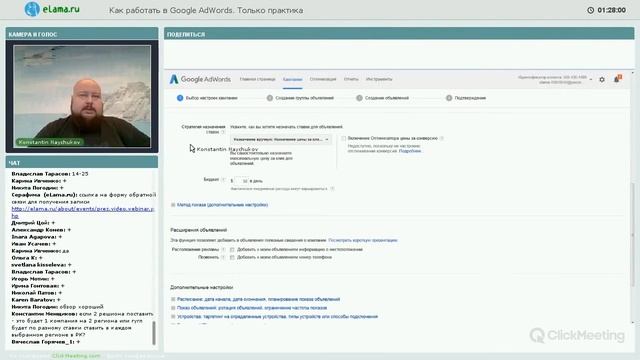Click step 4 circle 'Подтверждение'
Screen dimensions: 640x360
(449, 98)
